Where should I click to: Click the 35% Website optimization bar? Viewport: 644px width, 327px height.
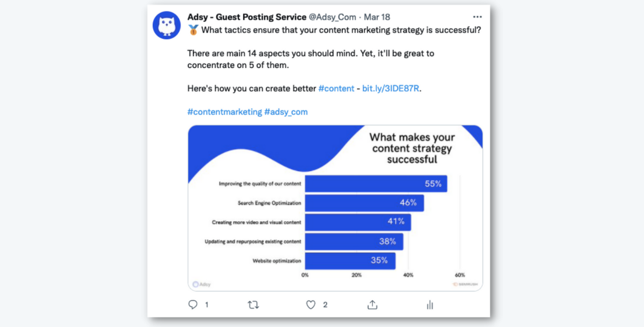click(350, 261)
